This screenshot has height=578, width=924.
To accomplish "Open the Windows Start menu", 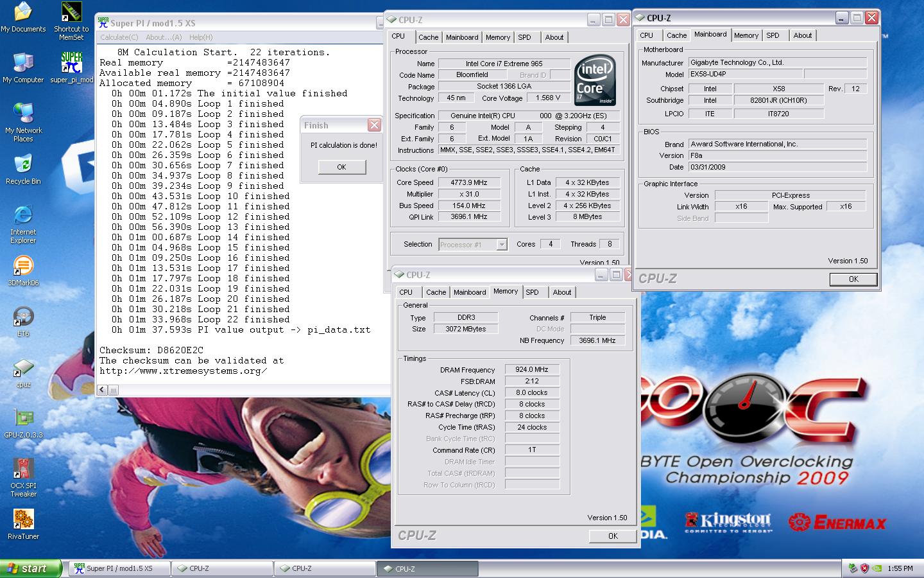I will (31, 568).
